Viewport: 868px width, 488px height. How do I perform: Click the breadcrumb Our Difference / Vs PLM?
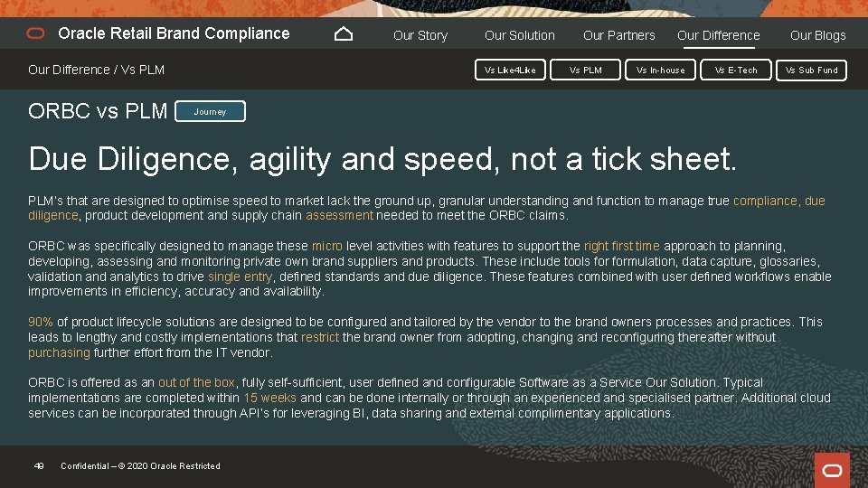[97, 70]
